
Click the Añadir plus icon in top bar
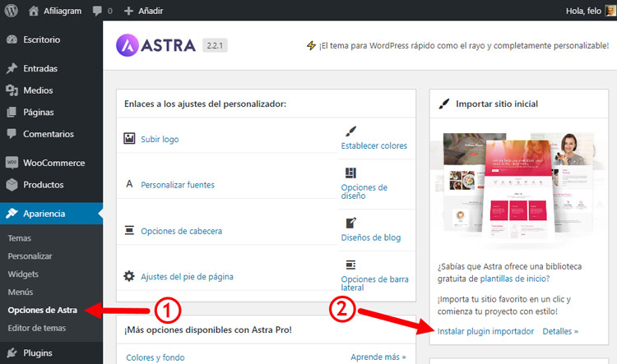click(128, 12)
